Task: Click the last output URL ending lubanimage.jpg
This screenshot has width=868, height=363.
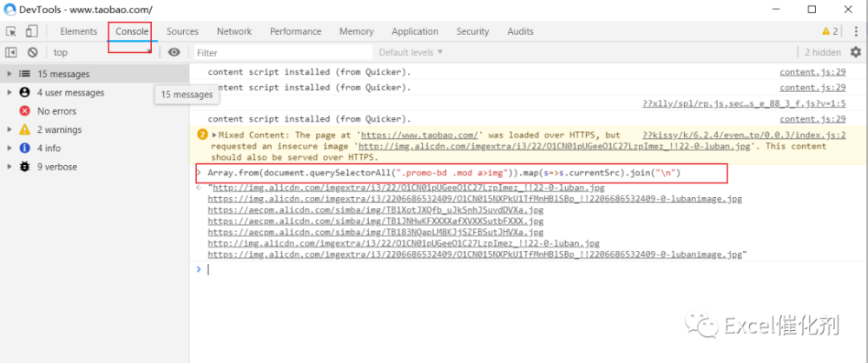Action: (475, 255)
